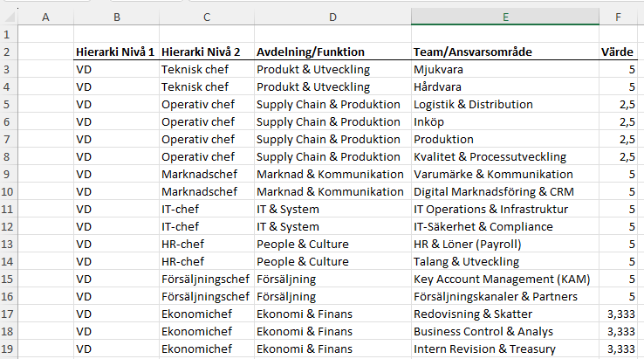Click the "Hierarki Nivå 1" header cell
The height and width of the screenshot is (359, 644).
[x=115, y=52]
